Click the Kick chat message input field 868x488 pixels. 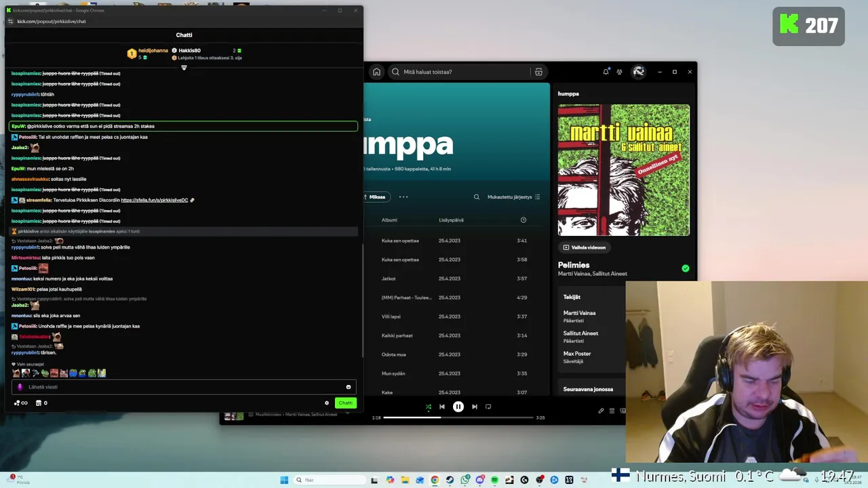[x=184, y=387]
